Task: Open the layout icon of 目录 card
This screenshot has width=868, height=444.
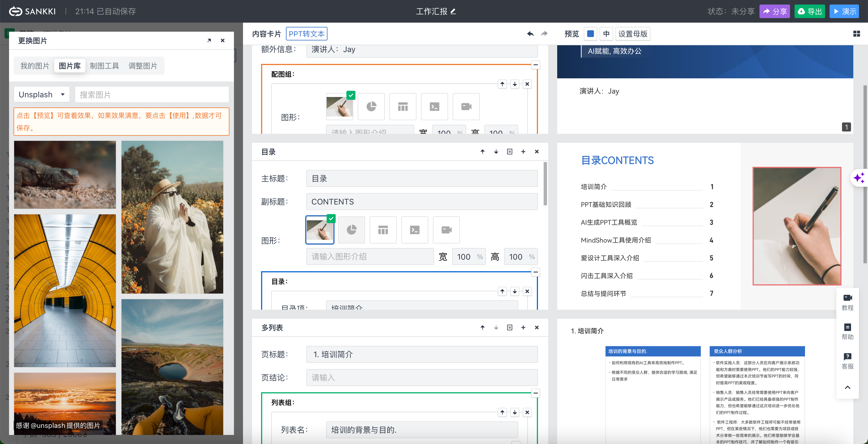Action: click(509, 152)
